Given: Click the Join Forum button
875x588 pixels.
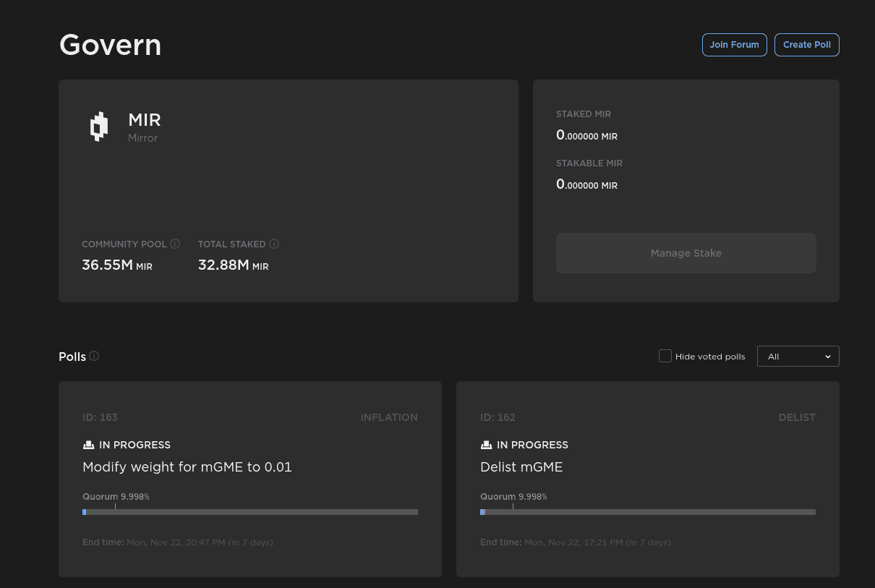Looking at the screenshot, I should coord(734,44).
